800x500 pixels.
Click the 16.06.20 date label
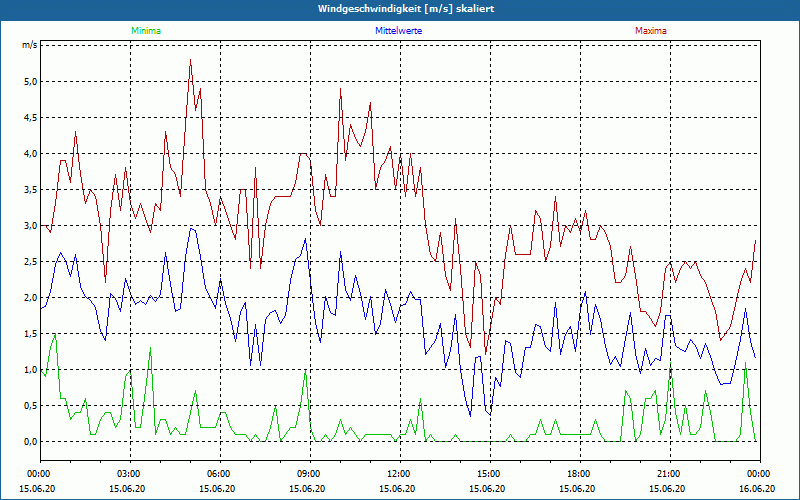point(757,488)
